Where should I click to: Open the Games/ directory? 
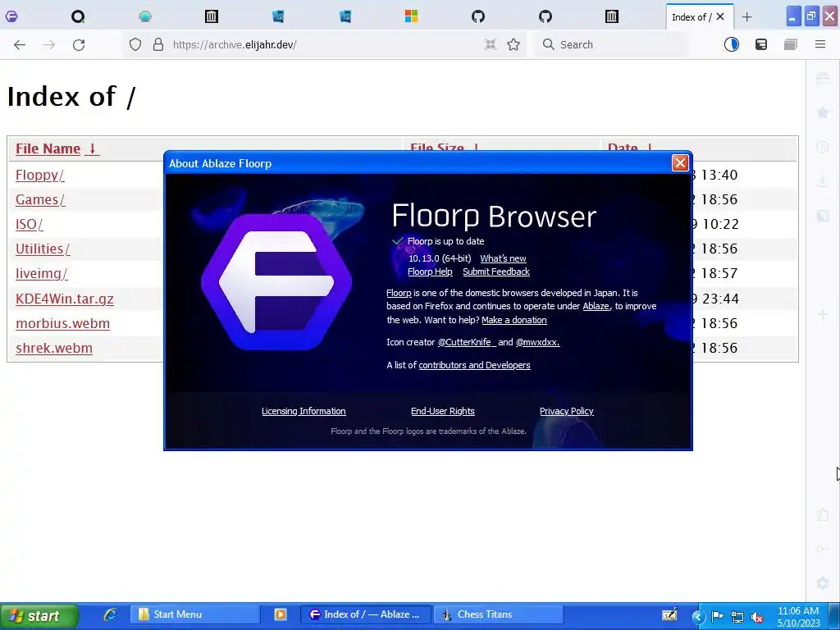click(40, 199)
